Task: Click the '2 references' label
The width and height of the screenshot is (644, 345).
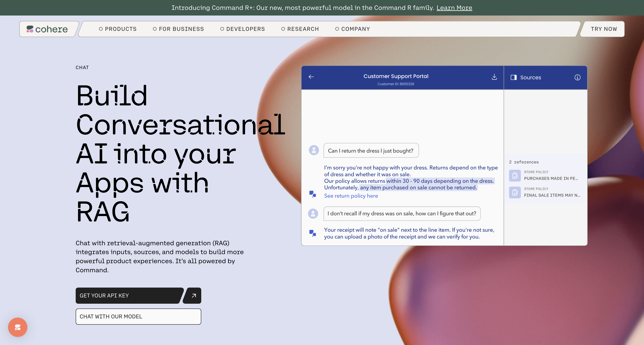Action: coord(524,162)
